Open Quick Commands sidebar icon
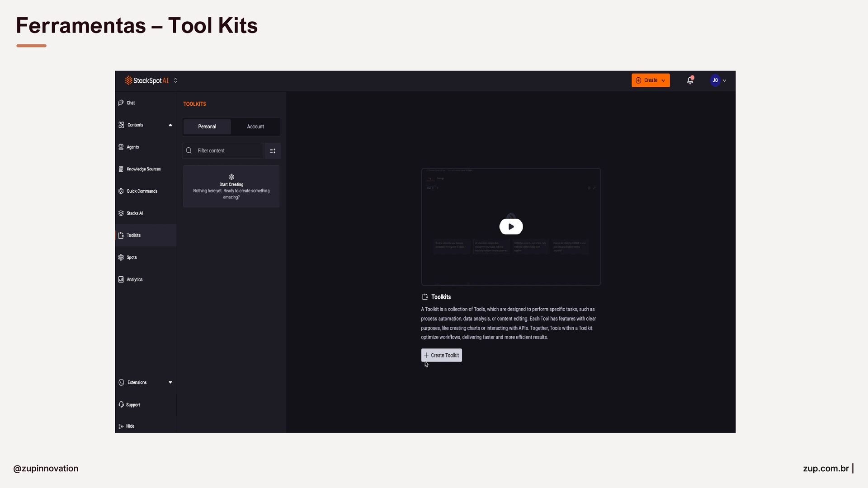 point(121,191)
